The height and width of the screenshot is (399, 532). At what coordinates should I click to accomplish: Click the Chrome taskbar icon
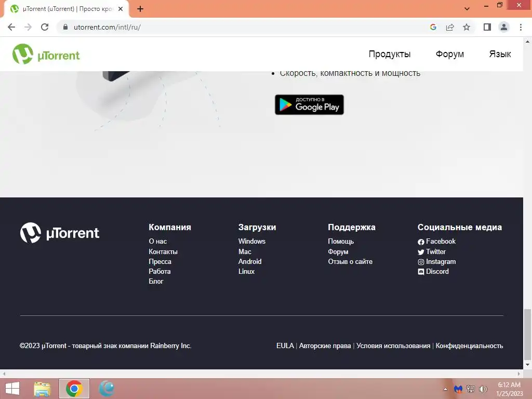coord(74,389)
